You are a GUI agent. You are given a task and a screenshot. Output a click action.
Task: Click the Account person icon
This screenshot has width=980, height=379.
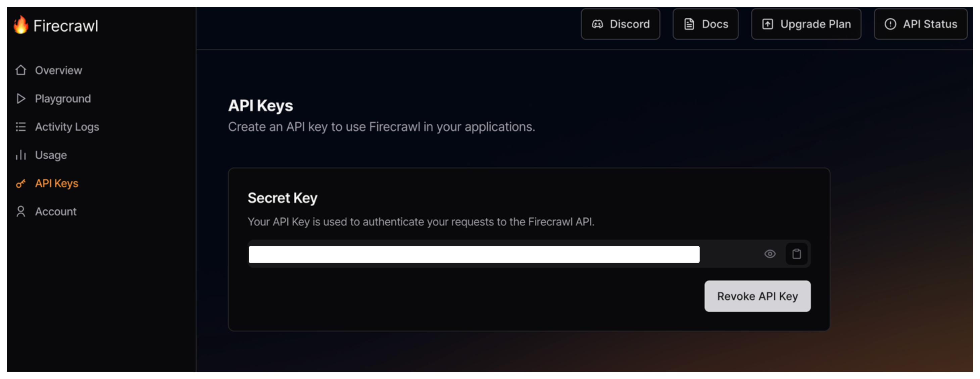pos(21,212)
